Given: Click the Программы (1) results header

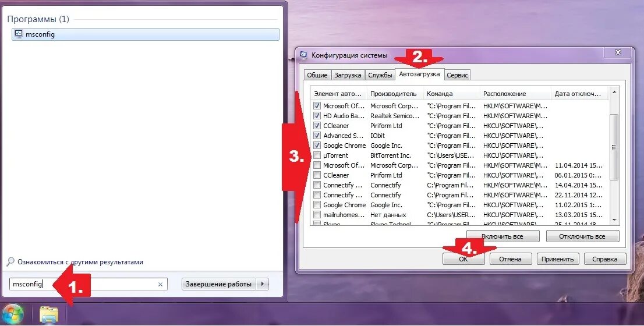Looking at the screenshot, I should tap(38, 19).
